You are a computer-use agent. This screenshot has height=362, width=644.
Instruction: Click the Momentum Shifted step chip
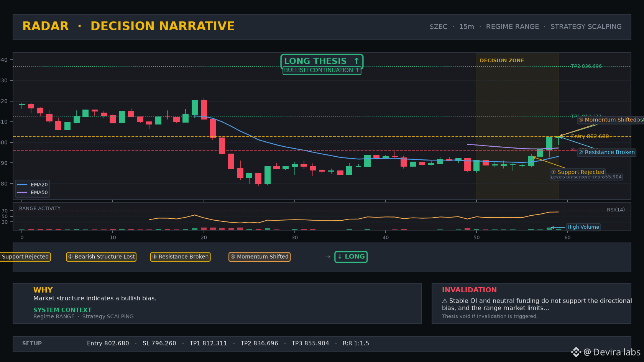click(x=260, y=257)
